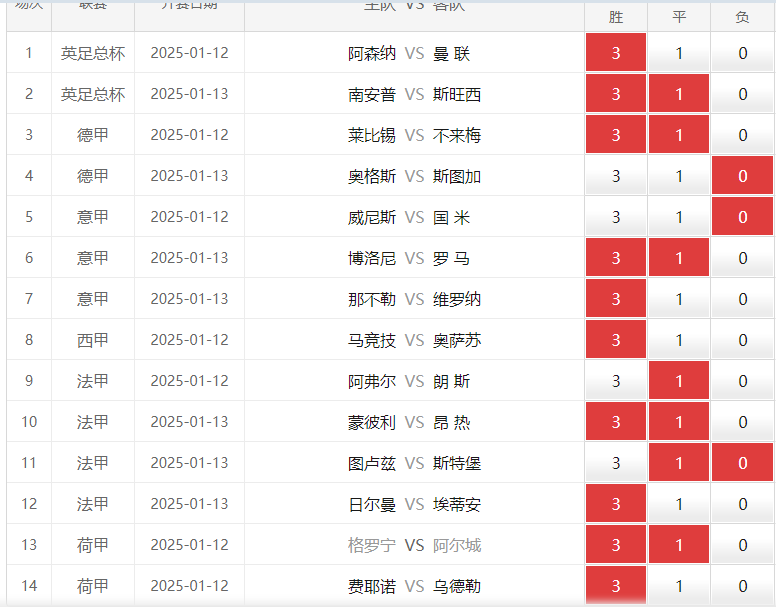Click away team name 斯旺西
Screen dimensions: 776x610
tap(457, 94)
